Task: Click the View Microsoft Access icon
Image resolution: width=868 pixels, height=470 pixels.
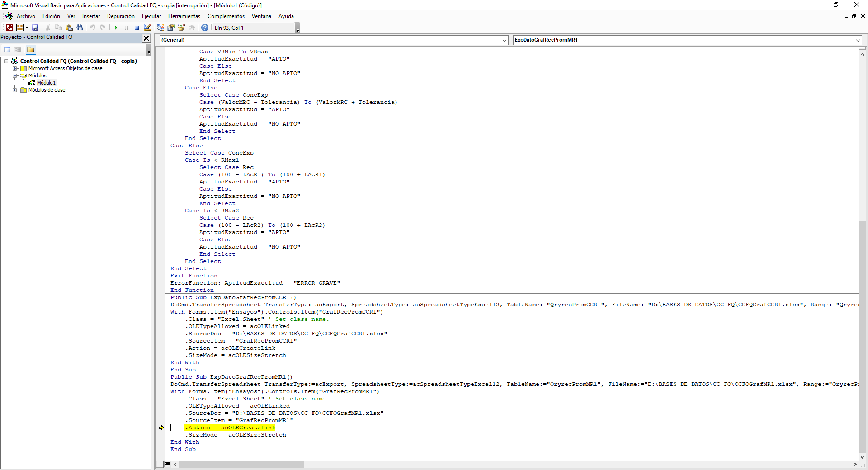Action: [x=9, y=28]
